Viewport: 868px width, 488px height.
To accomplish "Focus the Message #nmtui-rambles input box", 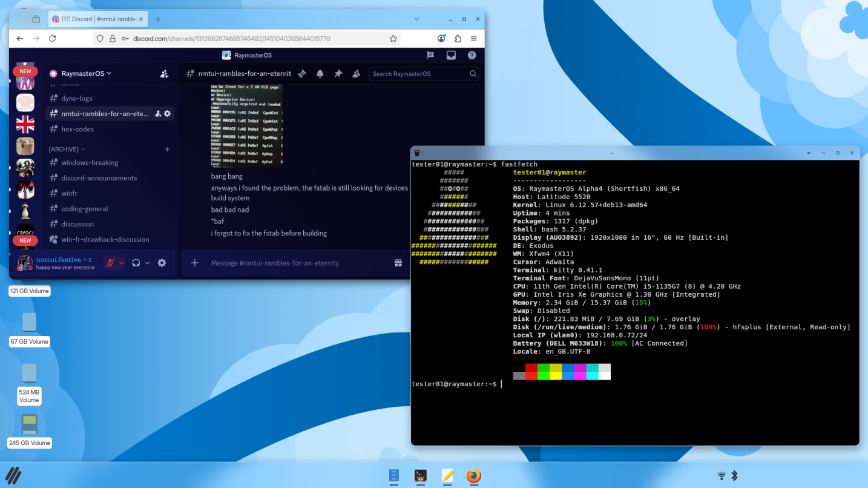I will 297,263.
